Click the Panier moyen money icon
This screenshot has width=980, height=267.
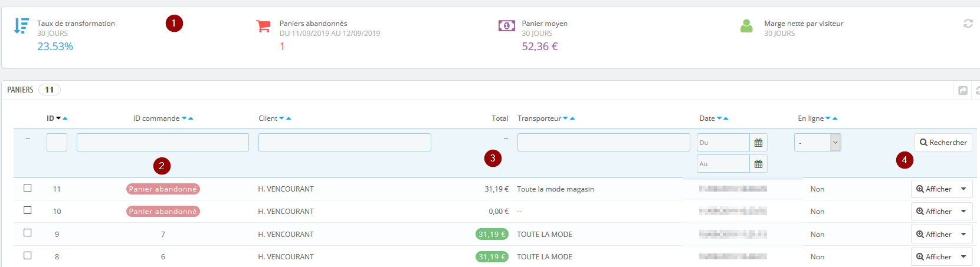click(x=506, y=26)
